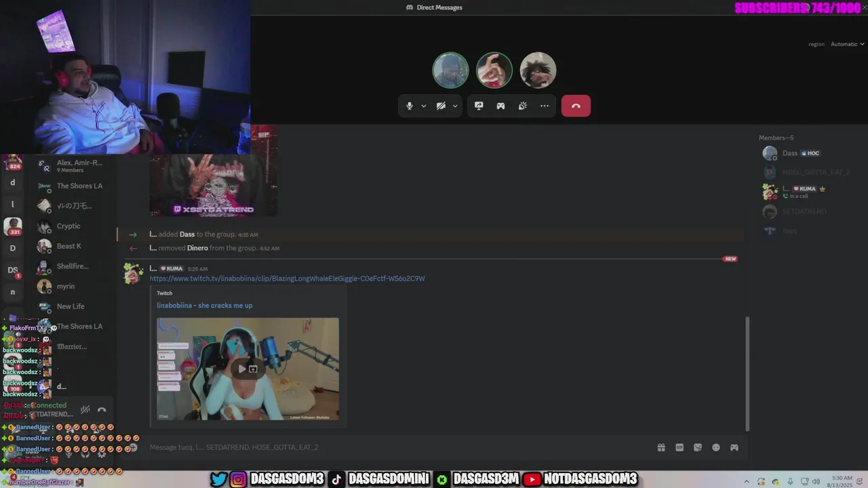This screenshot has width=868, height=488.
Task: Select SETDATREND in the members list
Action: [807, 211]
